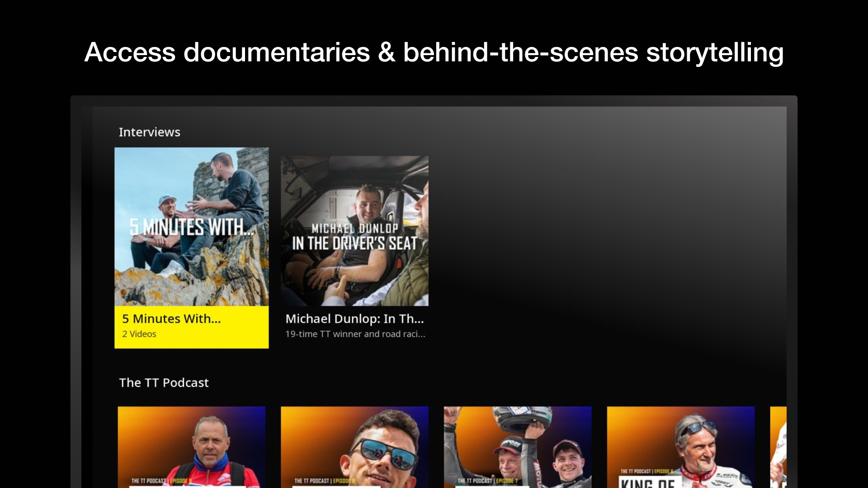Click The TT Podcast section header

(x=164, y=383)
